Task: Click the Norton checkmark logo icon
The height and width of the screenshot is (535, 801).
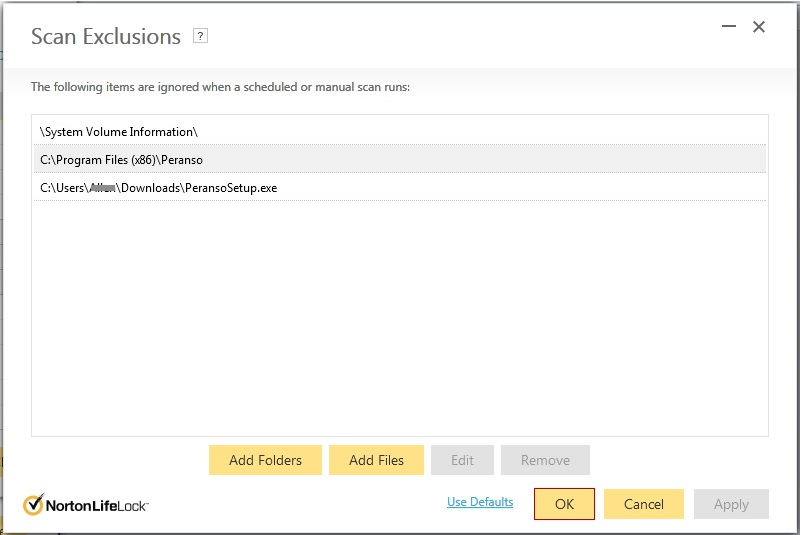Action: click(x=33, y=504)
